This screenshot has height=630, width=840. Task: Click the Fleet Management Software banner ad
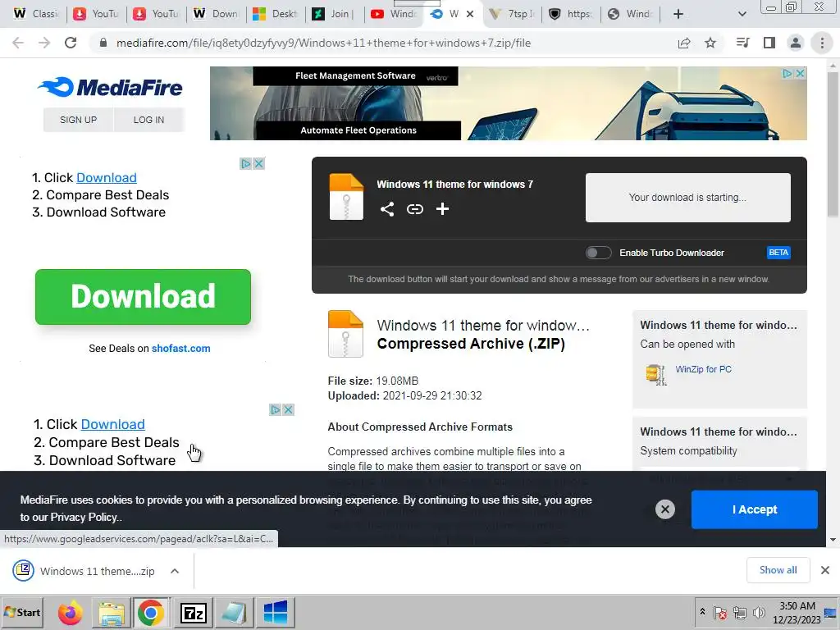[508, 103]
